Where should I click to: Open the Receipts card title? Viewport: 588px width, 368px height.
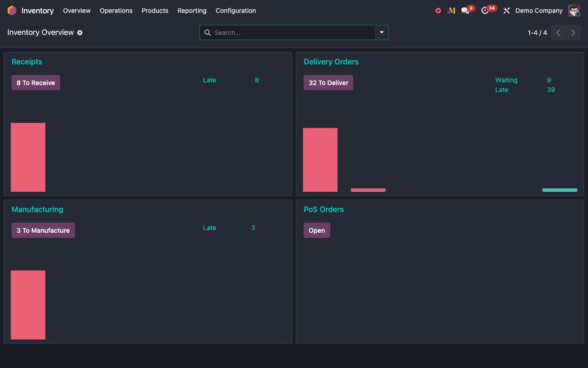pyautogui.click(x=27, y=62)
